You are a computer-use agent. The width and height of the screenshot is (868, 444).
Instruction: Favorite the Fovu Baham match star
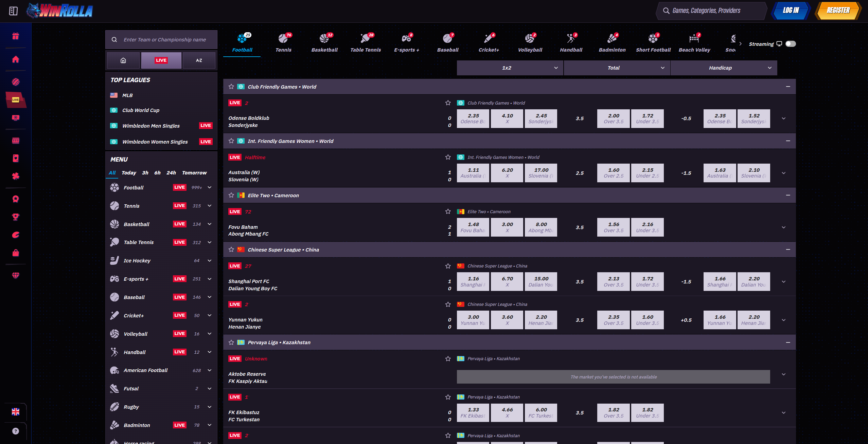point(448,211)
